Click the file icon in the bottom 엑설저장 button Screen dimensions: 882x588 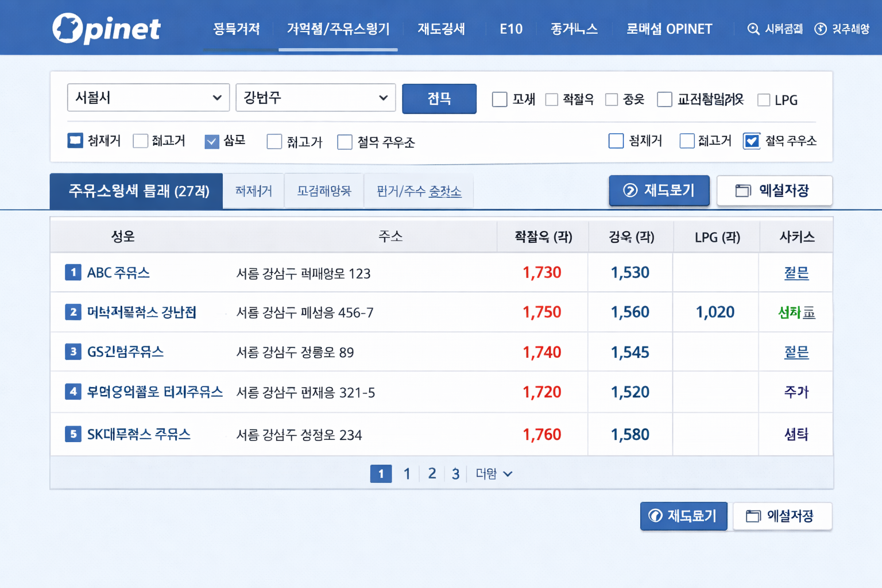click(754, 516)
